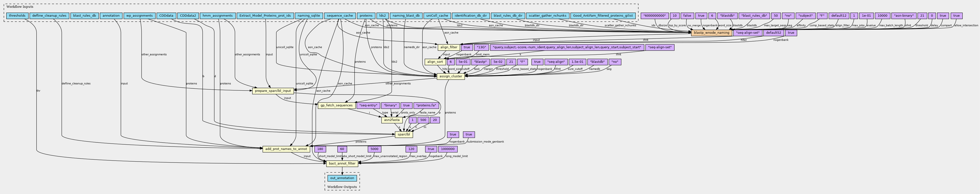Click the "blastp" constant node

point(480,62)
